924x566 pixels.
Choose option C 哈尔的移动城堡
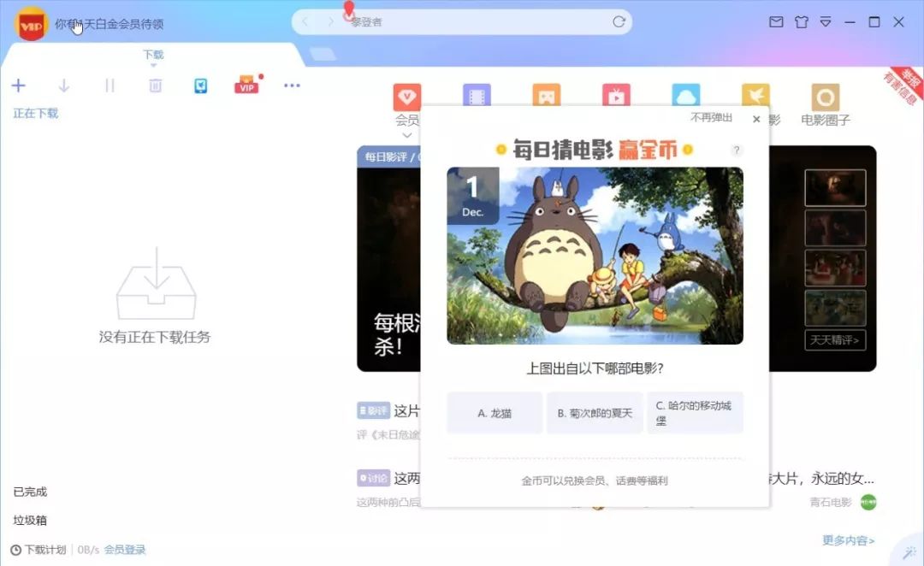pos(694,412)
